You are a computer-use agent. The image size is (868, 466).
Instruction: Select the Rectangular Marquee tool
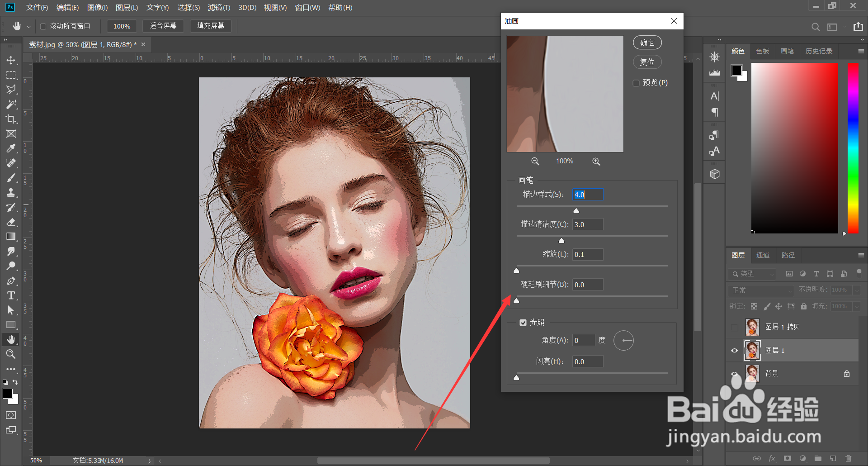coord(11,75)
